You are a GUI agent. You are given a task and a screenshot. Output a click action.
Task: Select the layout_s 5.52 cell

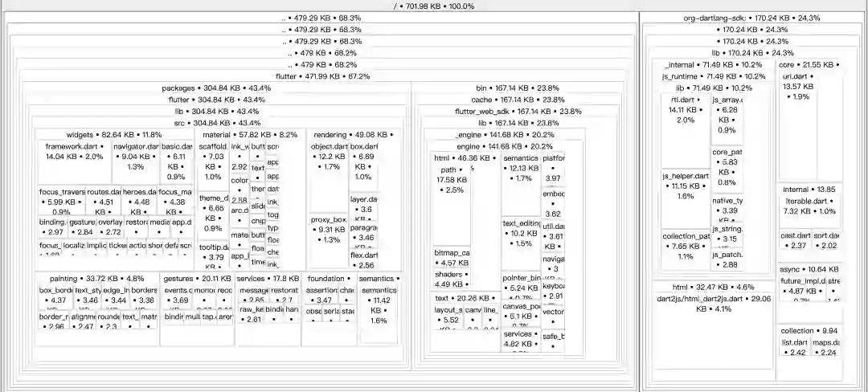coord(448,316)
